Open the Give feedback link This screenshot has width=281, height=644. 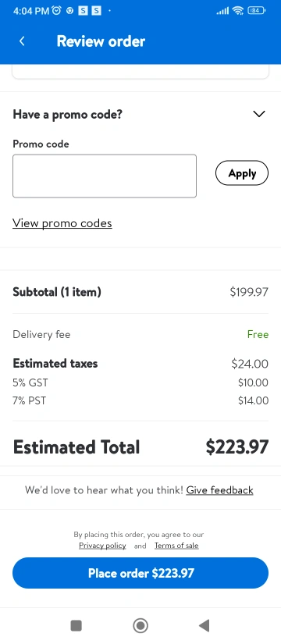[220, 490]
